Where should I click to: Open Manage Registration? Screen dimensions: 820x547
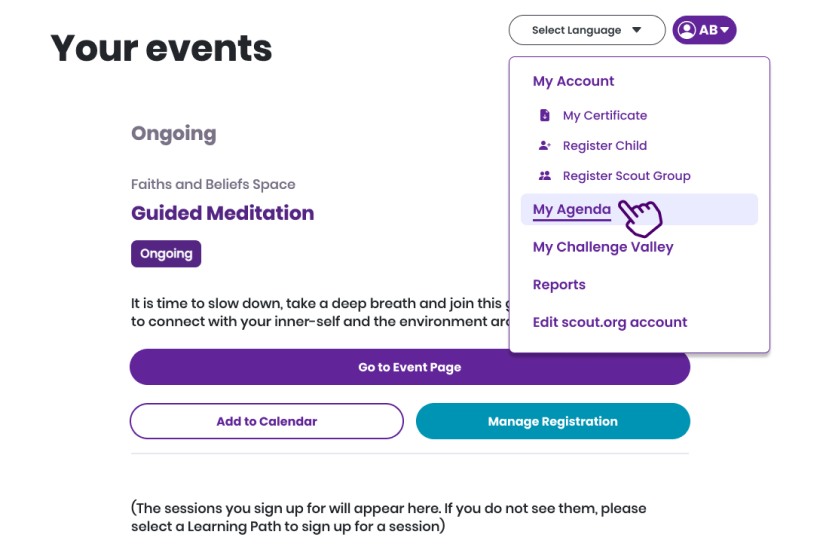[x=552, y=422]
